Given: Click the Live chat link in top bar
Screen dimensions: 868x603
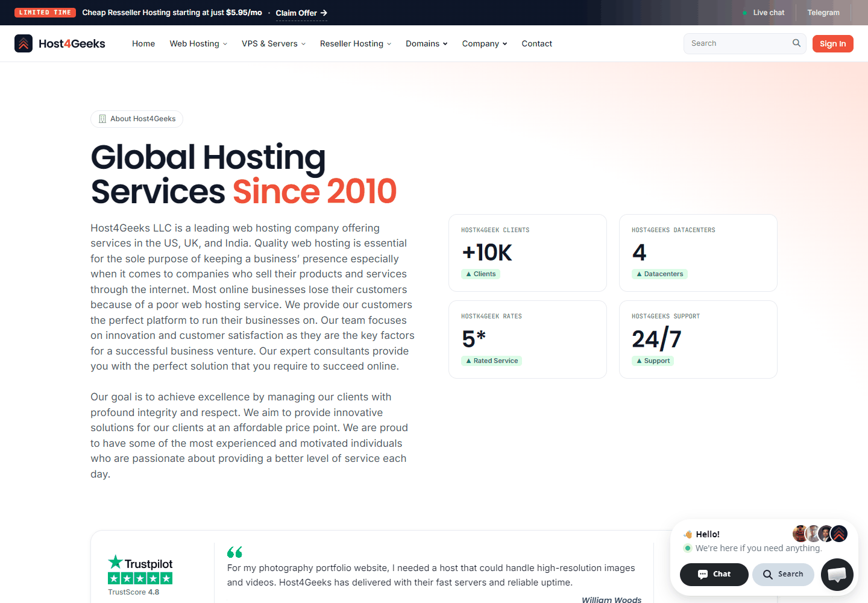Looking at the screenshot, I should (x=769, y=13).
